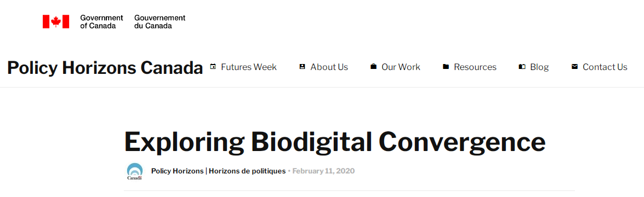Open the About Us menu item
The image size is (644, 197).
tap(329, 67)
